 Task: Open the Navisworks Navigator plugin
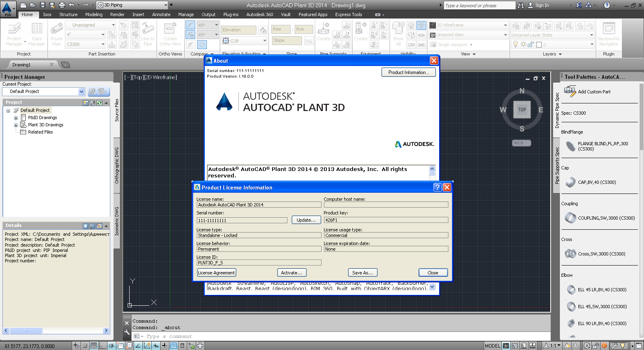pos(609,34)
